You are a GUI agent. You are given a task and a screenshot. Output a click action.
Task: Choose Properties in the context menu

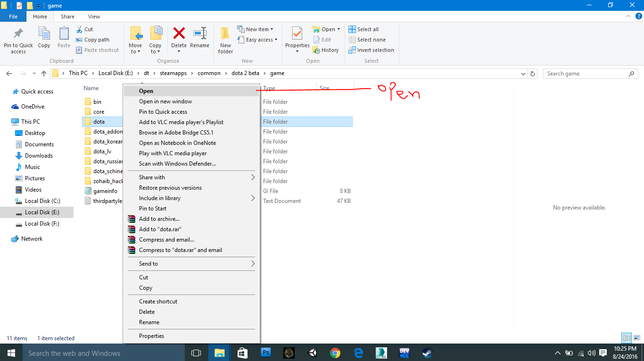click(191, 336)
